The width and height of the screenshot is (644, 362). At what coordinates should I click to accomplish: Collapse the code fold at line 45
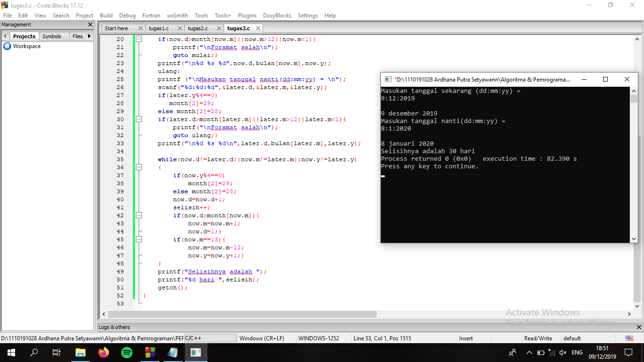point(139,239)
